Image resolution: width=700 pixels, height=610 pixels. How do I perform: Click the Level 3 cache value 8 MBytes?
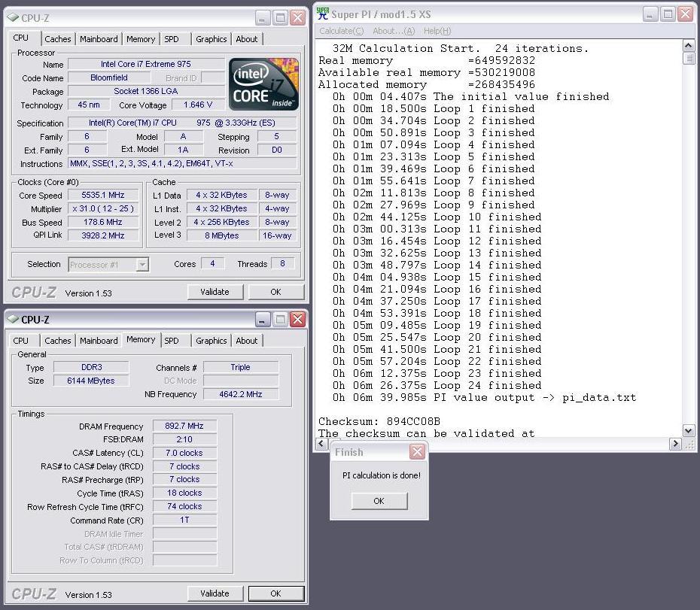pyautogui.click(x=222, y=235)
